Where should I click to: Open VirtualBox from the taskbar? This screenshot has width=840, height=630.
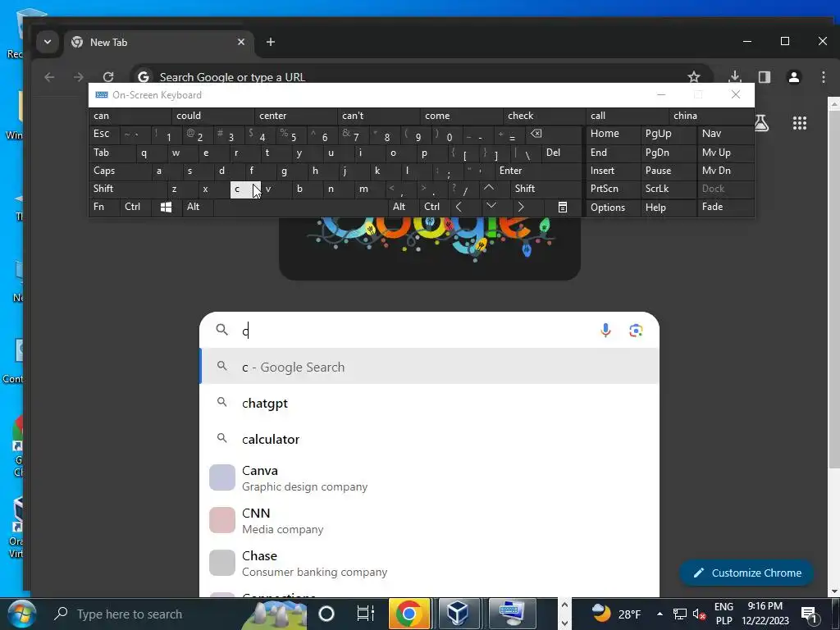459,614
